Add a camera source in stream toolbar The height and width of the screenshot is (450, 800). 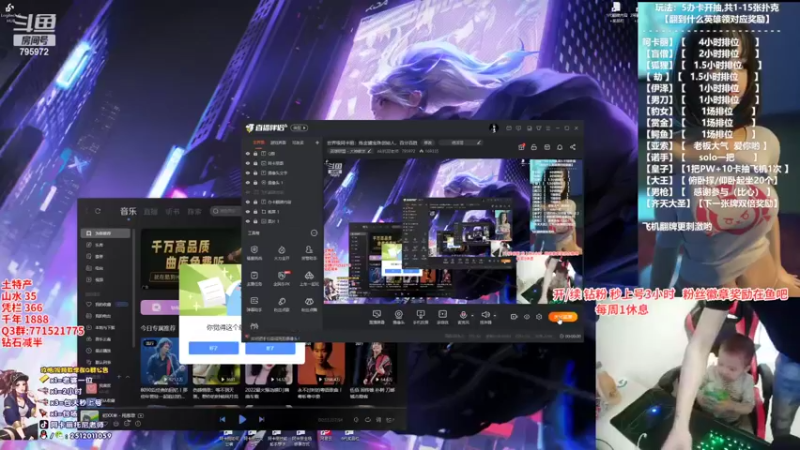pos(398,317)
